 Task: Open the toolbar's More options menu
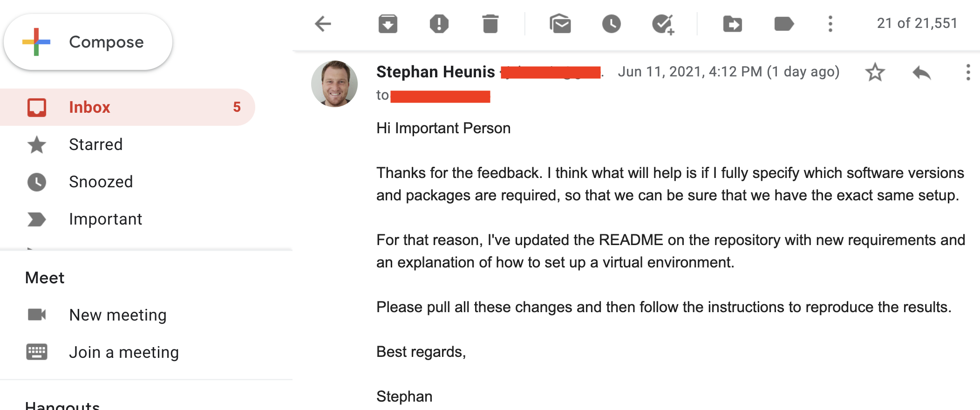[x=830, y=24]
